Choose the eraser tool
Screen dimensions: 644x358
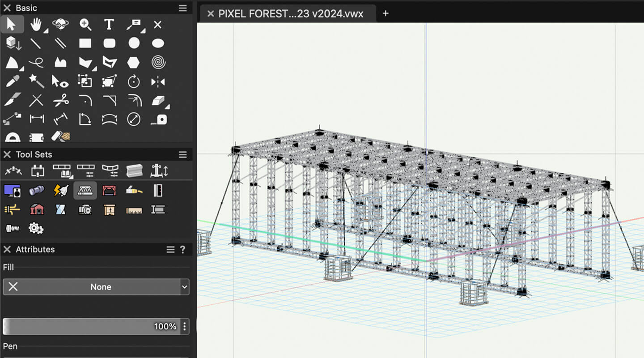pyautogui.click(x=159, y=101)
